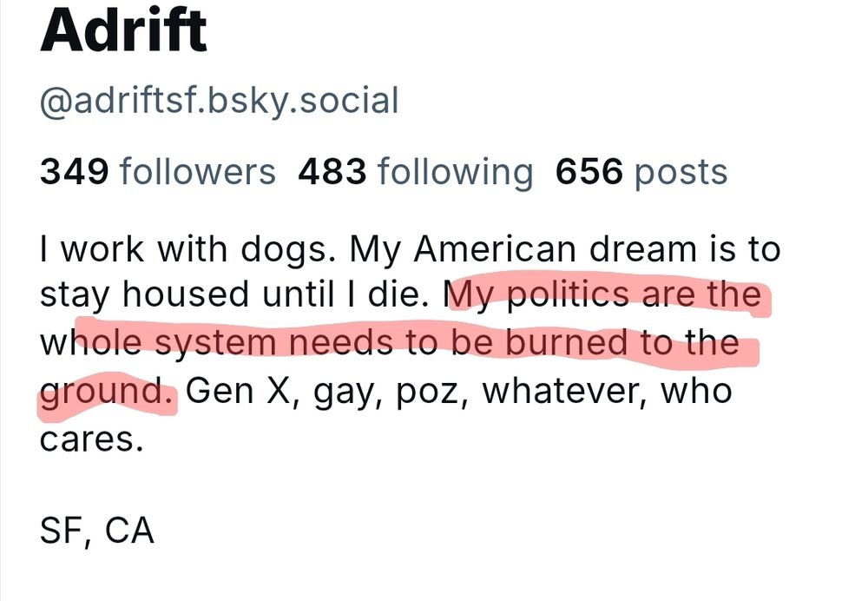Image resolution: width=868 pixels, height=601 pixels.
Task: Open the 349 followers list
Action: (157, 171)
